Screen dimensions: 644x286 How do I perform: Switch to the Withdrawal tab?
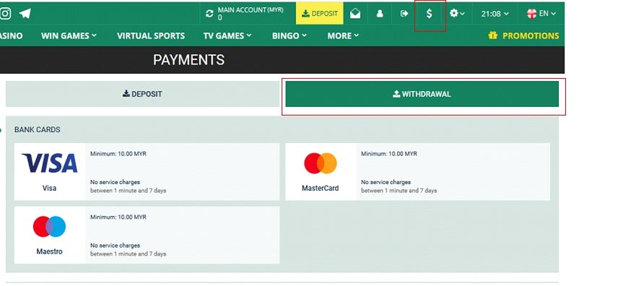422,94
